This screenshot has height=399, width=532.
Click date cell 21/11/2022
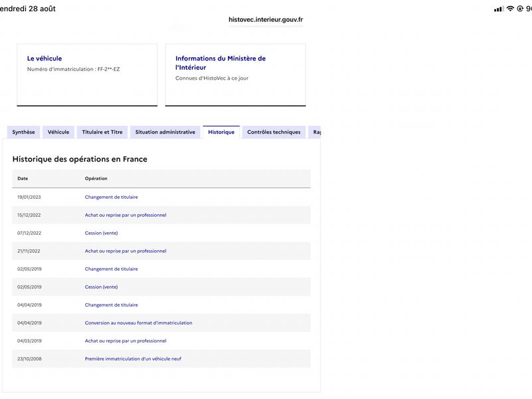point(29,251)
